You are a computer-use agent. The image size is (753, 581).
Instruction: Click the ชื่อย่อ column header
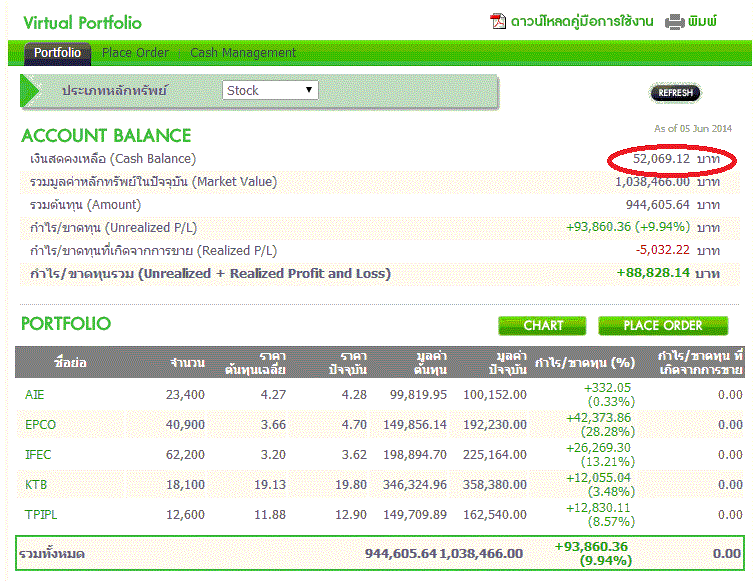click(x=70, y=363)
